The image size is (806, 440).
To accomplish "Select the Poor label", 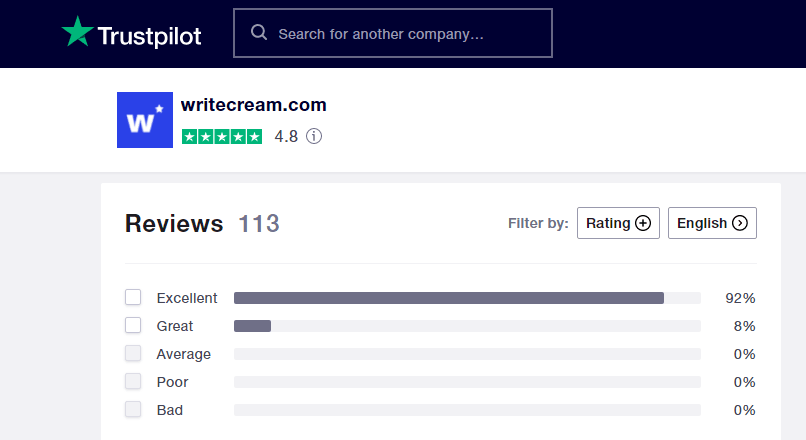I will 172,382.
